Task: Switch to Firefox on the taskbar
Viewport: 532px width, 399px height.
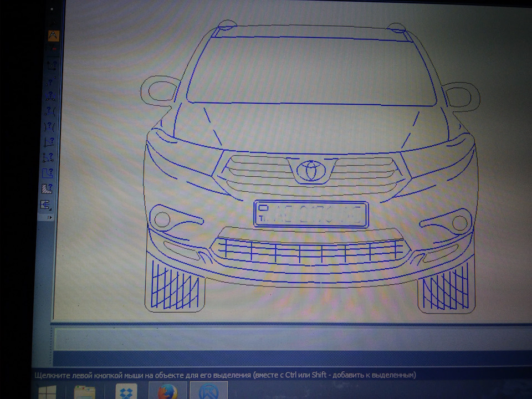Action: (168, 391)
